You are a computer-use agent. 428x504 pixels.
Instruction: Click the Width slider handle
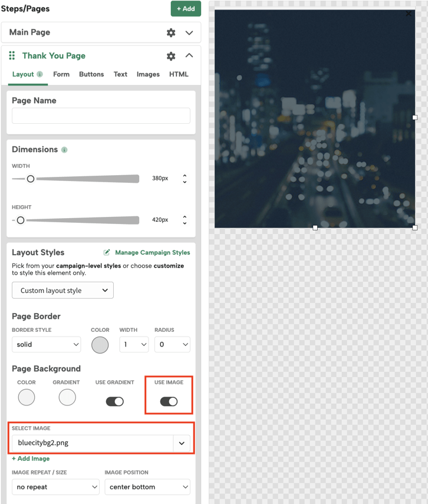pyautogui.click(x=31, y=179)
